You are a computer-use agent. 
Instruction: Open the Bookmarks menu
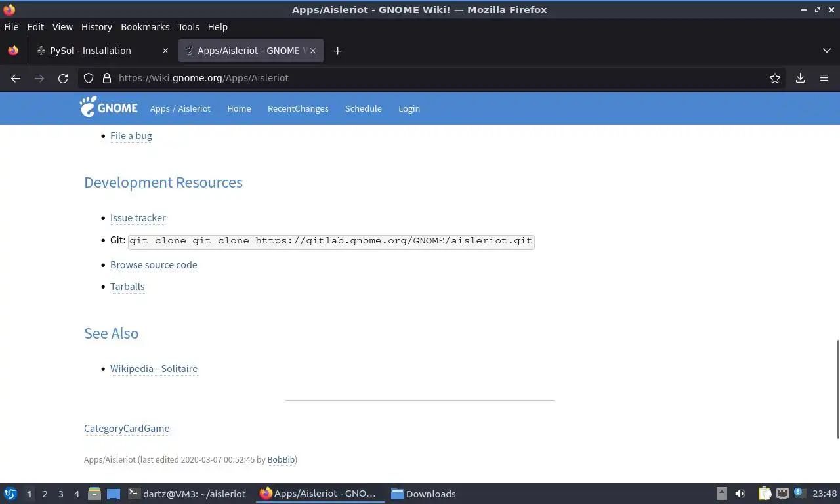pos(145,27)
